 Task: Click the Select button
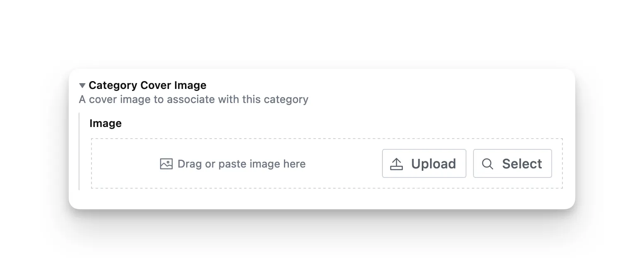click(x=512, y=163)
